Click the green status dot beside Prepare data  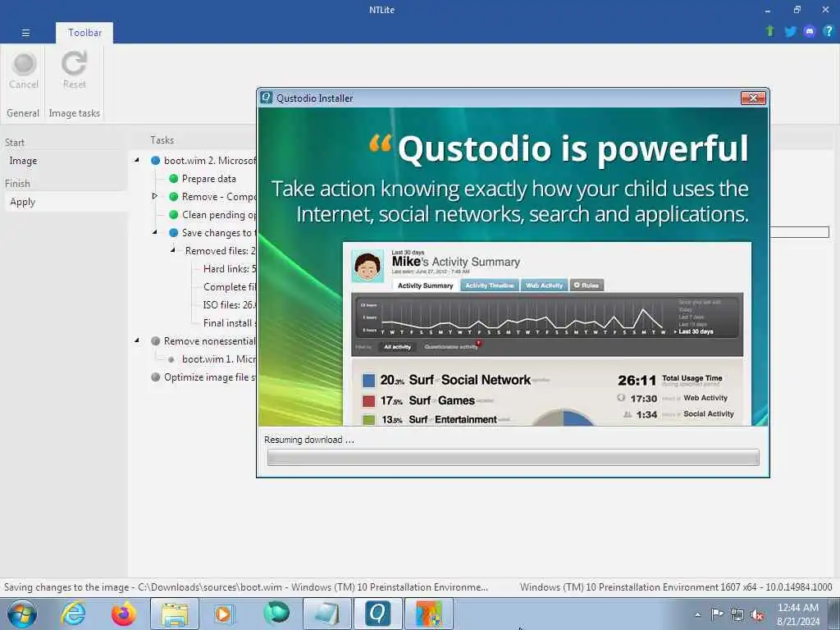174,178
